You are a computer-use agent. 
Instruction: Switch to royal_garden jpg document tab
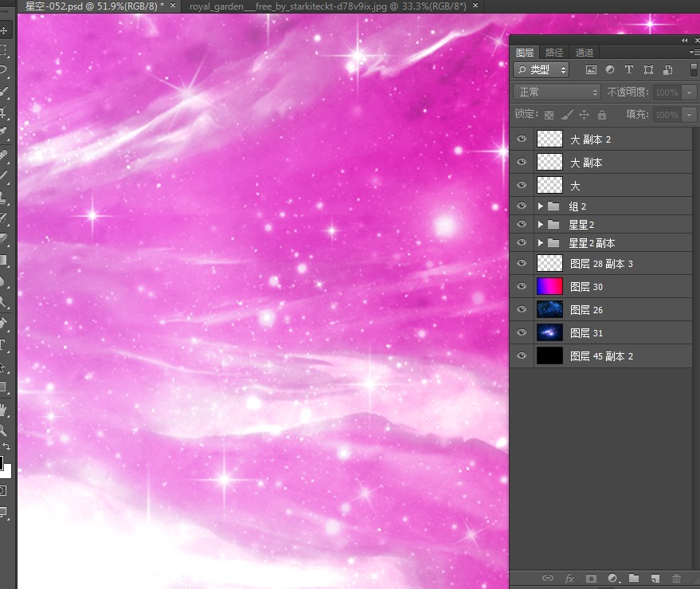pyautogui.click(x=327, y=6)
